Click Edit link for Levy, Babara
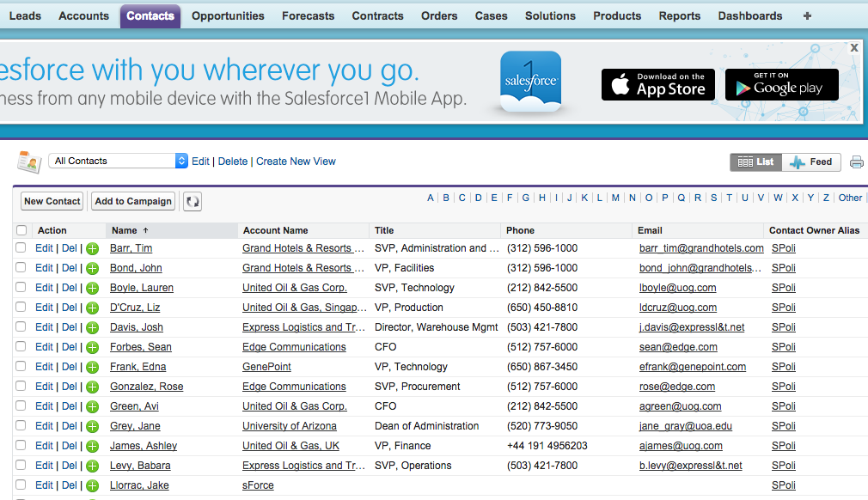The height and width of the screenshot is (500, 868). coord(44,466)
